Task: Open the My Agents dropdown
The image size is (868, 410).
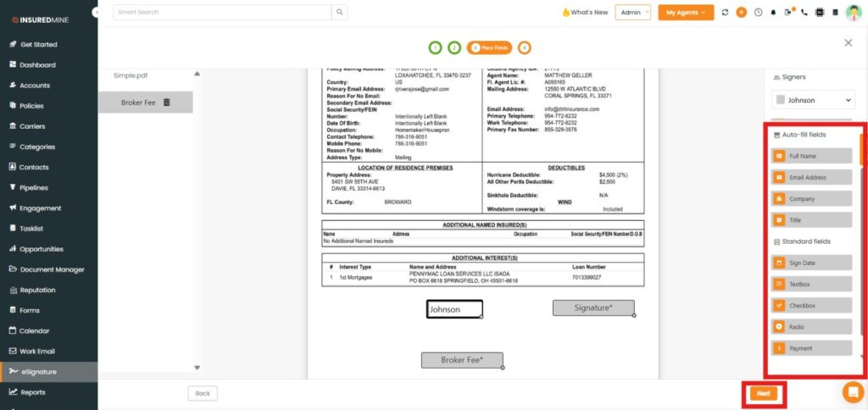Action: click(685, 13)
